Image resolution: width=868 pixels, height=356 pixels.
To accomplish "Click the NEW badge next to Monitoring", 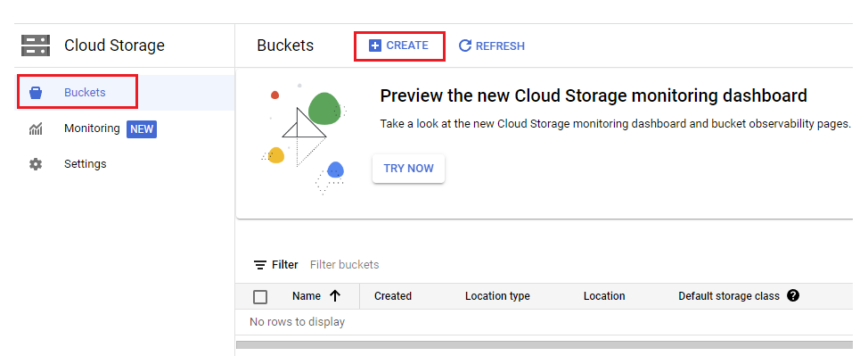I will pyautogui.click(x=142, y=129).
